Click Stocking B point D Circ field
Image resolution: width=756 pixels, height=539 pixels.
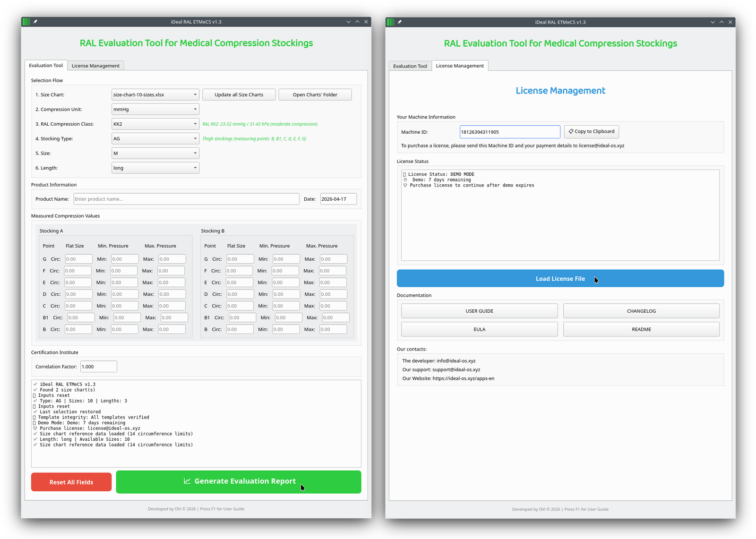click(x=240, y=294)
